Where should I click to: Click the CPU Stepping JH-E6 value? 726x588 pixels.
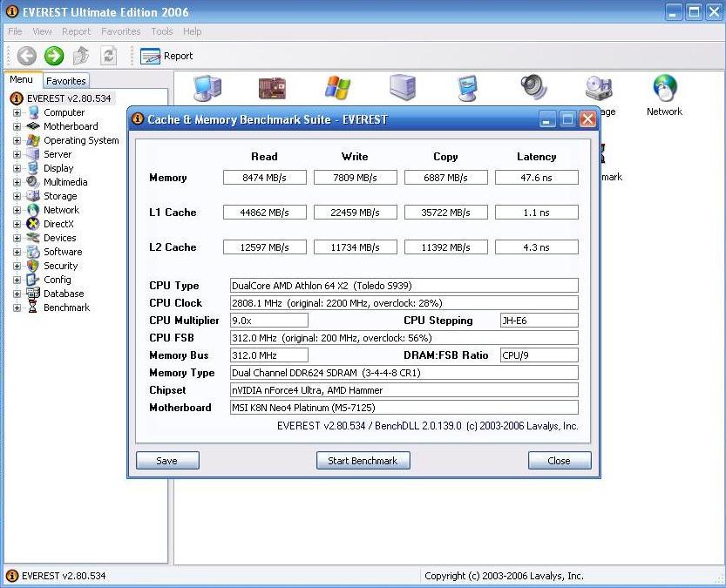pyautogui.click(x=539, y=321)
